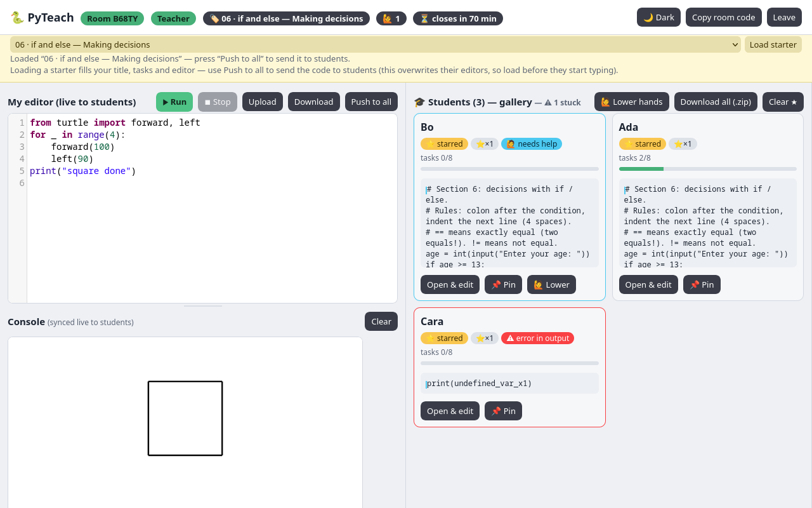The image size is (812, 508).
Task: Click Cara's print(undefined_var_x1) code preview
Action: [509, 383]
